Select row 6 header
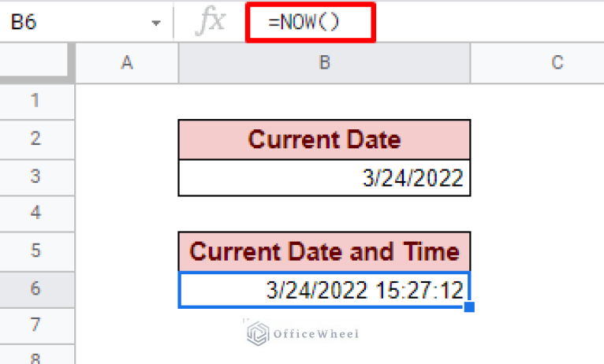 [x=36, y=289]
